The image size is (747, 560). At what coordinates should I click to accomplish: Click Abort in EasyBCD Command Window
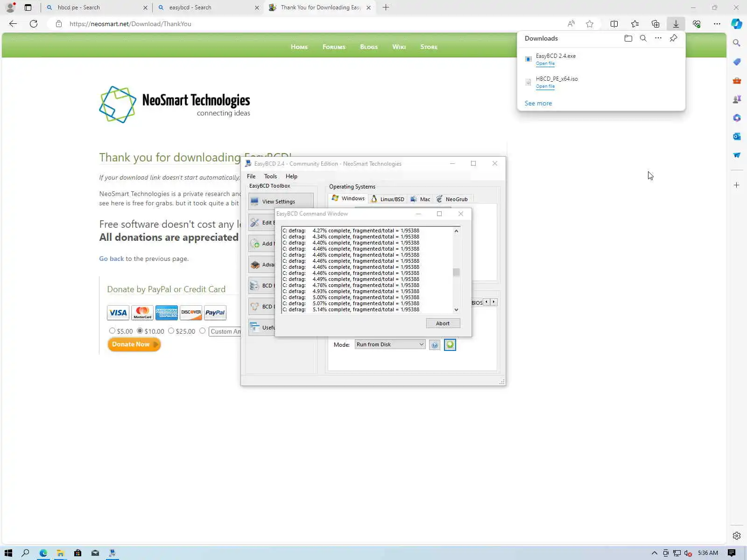(x=443, y=323)
